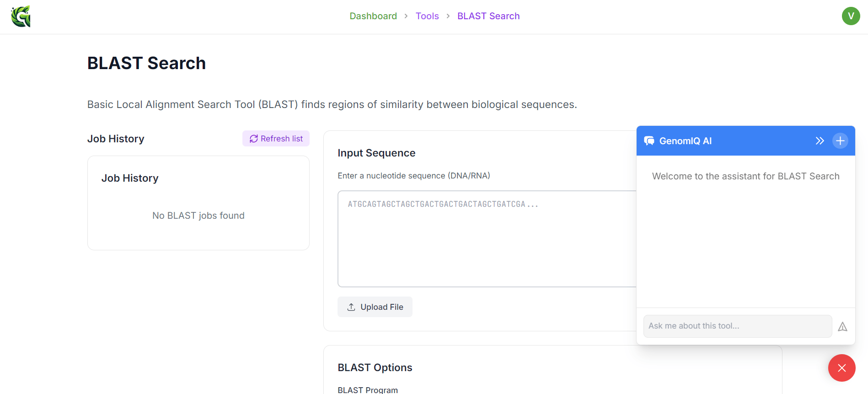Click the Input Sequence heading

376,153
